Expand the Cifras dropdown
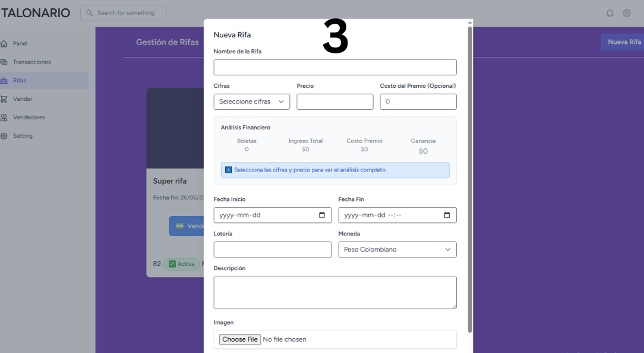 (x=251, y=102)
